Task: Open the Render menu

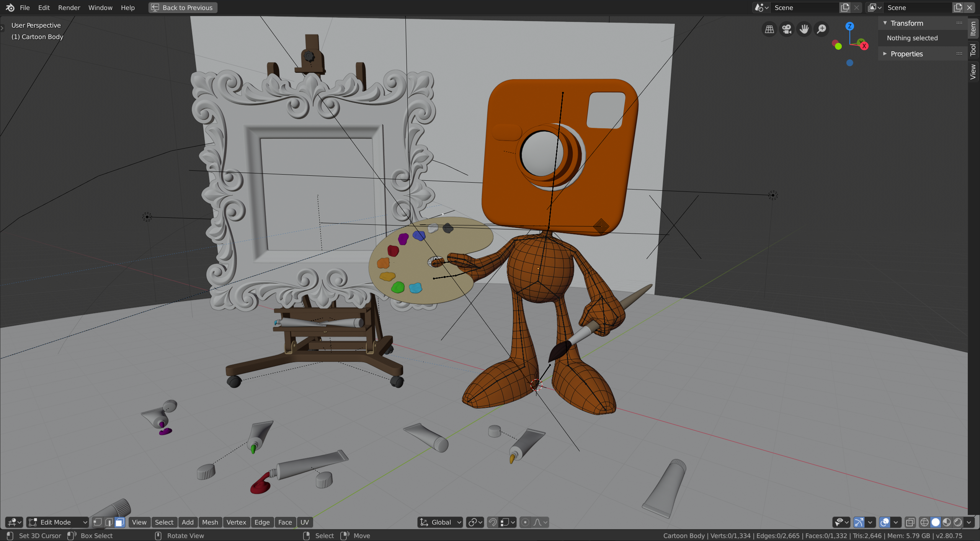Action: 69,8
